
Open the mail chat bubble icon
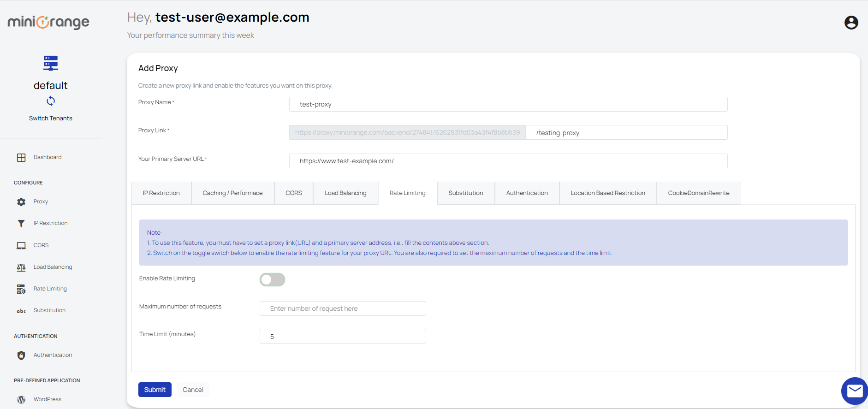855,391
